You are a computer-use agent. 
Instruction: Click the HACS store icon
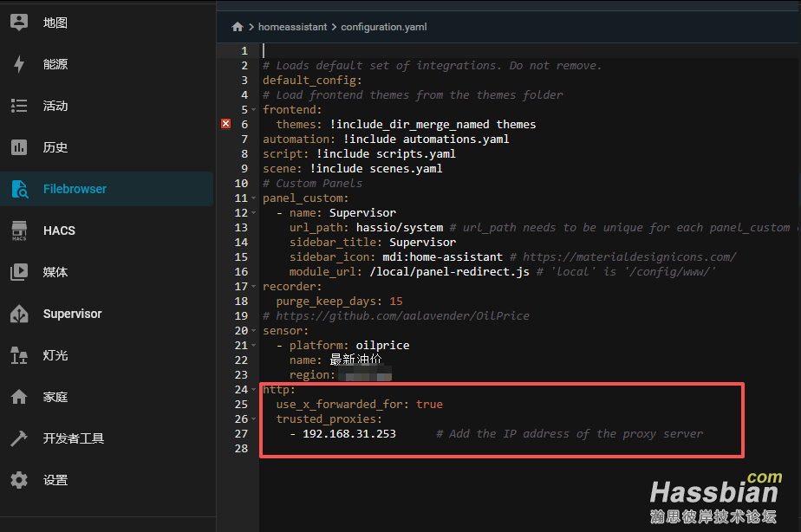19,230
